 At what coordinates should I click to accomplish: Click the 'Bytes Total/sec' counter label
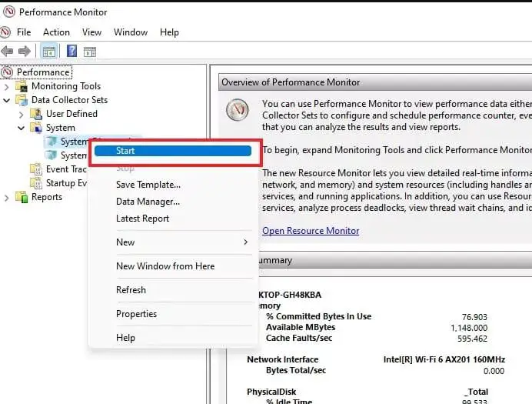pyautogui.click(x=296, y=370)
